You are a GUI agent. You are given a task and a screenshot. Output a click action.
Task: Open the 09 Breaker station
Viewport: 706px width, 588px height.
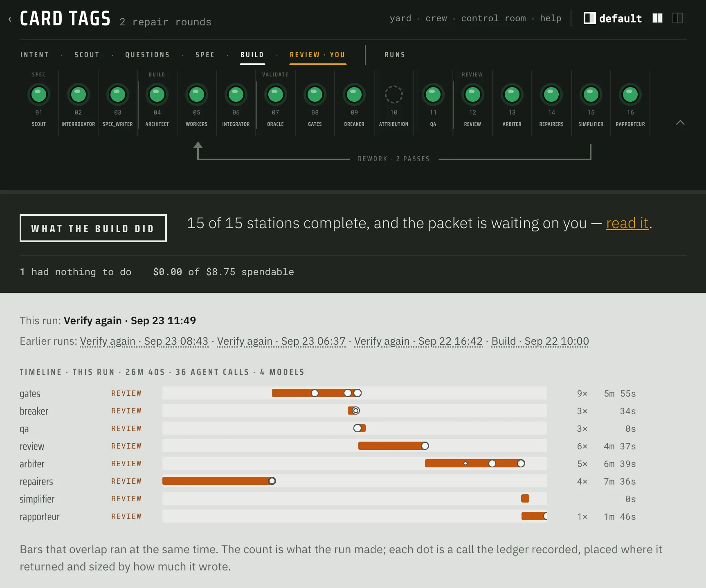pyautogui.click(x=354, y=95)
